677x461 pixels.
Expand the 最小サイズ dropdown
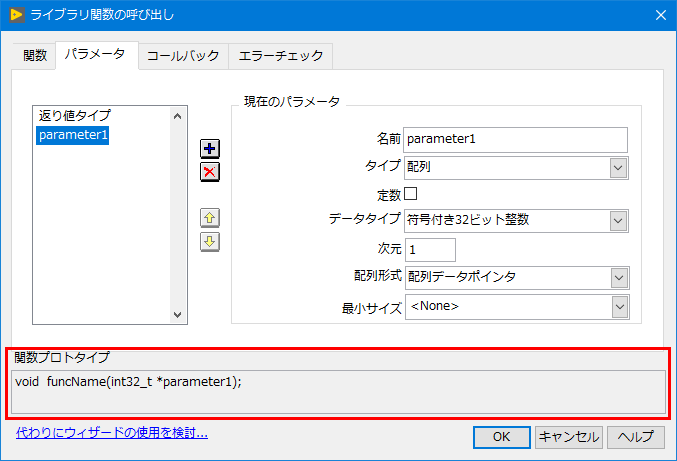(x=618, y=307)
